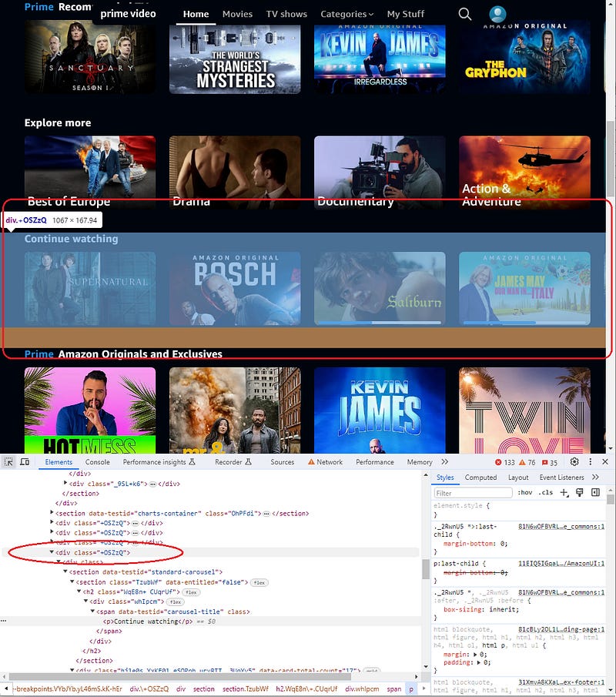Show more Styles pane tabs chevron
The height and width of the screenshot is (697, 616).
(595, 477)
